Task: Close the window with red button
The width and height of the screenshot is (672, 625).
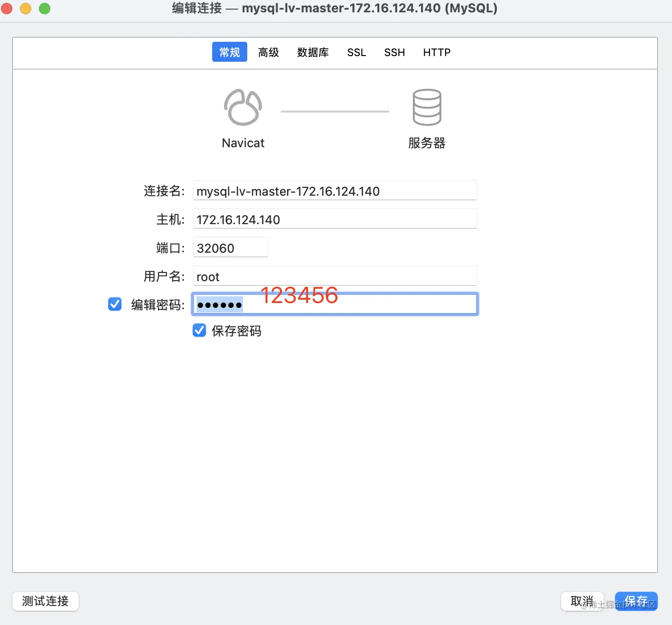Action: 7,8
